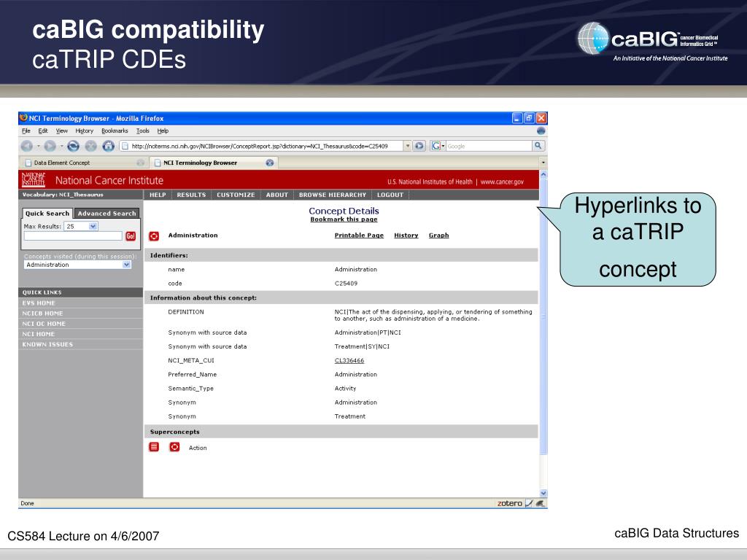Open the KNOWN ISSUES quick link
Viewport: 747px width, 560px height.
point(47,344)
